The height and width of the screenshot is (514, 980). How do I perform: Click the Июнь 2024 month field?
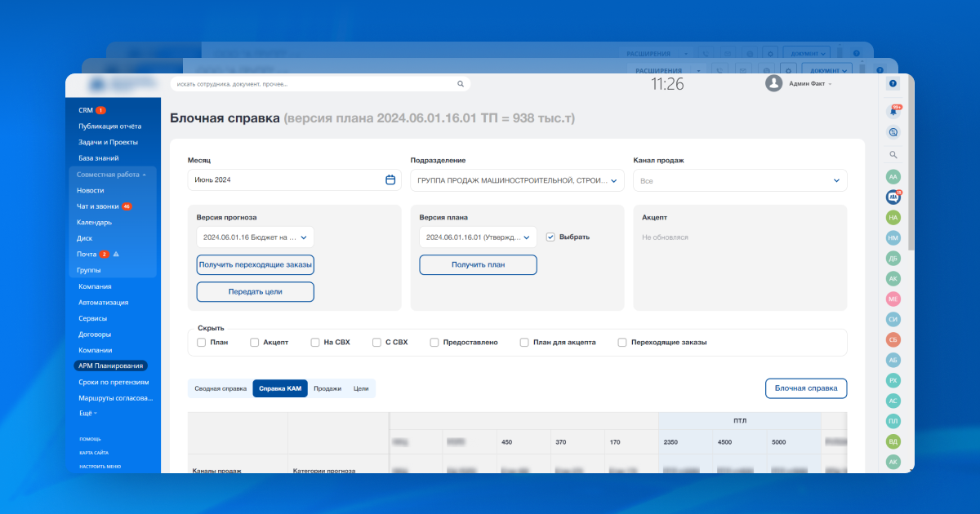294,179
